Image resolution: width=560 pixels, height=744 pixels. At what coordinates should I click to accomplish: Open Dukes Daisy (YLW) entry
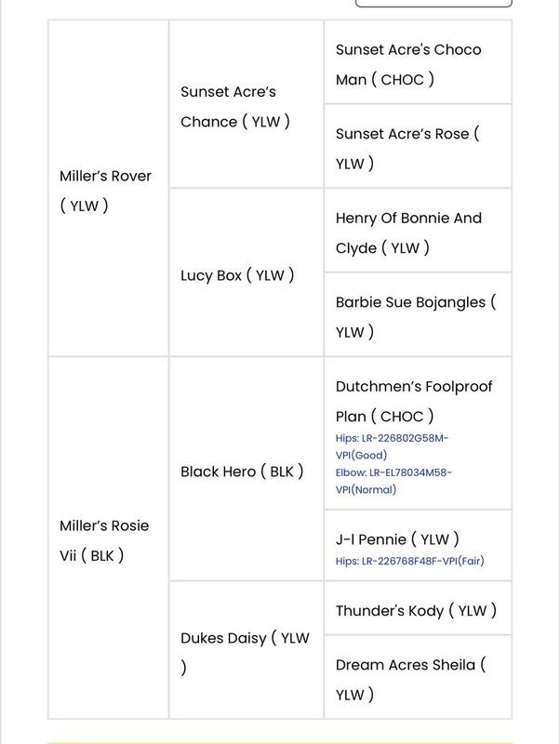click(x=245, y=653)
